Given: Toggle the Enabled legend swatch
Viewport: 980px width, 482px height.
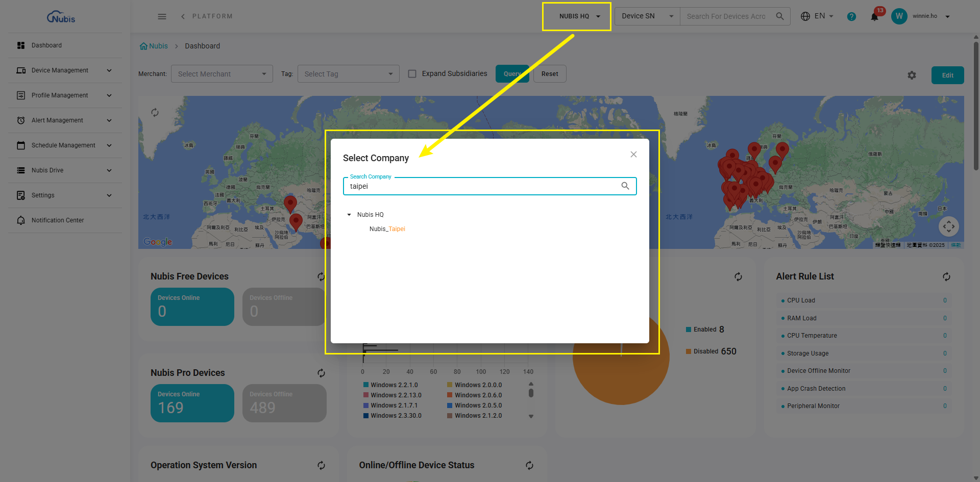Looking at the screenshot, I should pyautogui.click(x=689, y=329).
